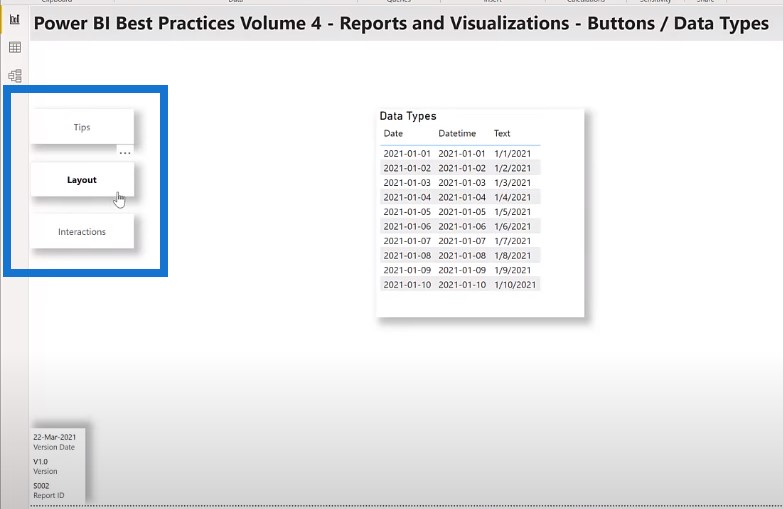Select Text cell 1/7/2021

pyautogui.click(x=512, y=241)
